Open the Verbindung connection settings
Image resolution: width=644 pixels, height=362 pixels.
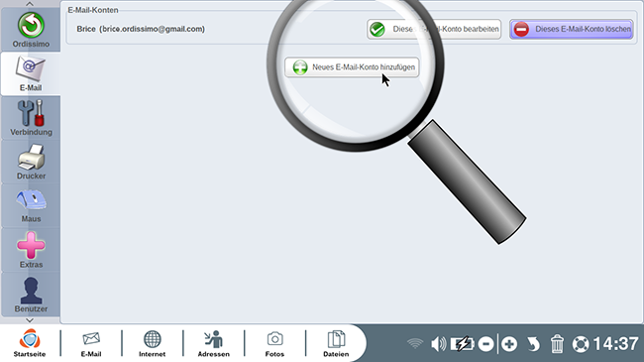pyautogui.click(x=31, y=118)
